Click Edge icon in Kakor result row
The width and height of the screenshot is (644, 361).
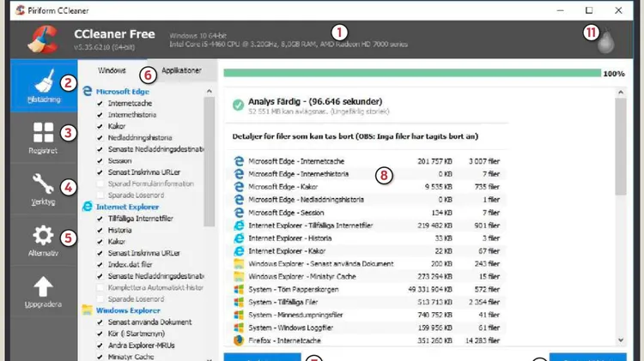(x=239, y=187)
